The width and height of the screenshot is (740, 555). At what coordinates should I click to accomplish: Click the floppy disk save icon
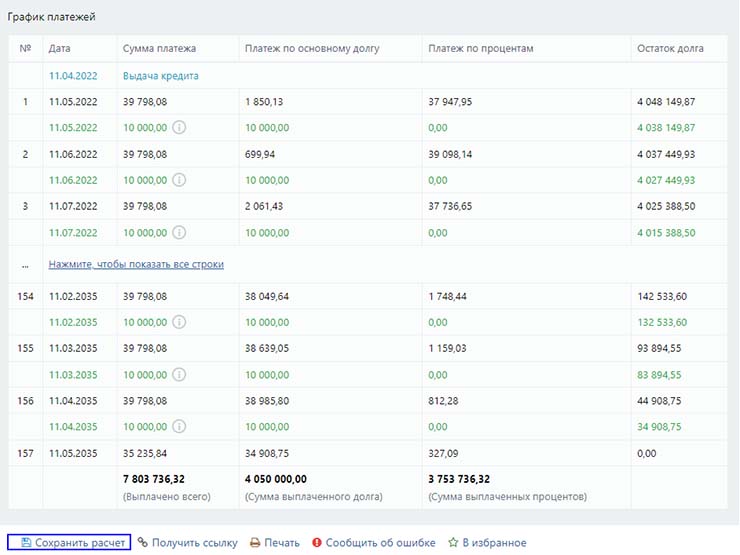[x=25, y=543]
